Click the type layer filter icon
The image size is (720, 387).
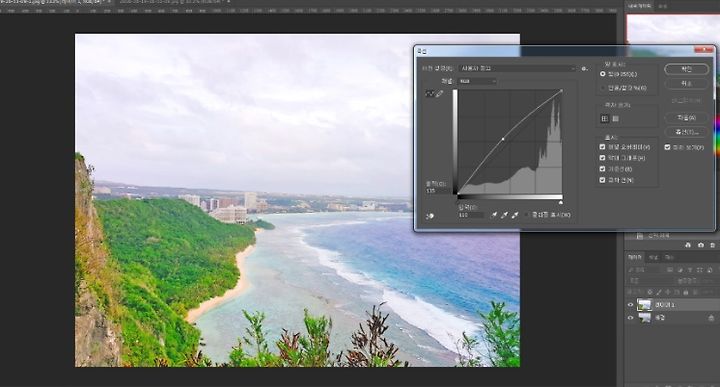(690, 269)
